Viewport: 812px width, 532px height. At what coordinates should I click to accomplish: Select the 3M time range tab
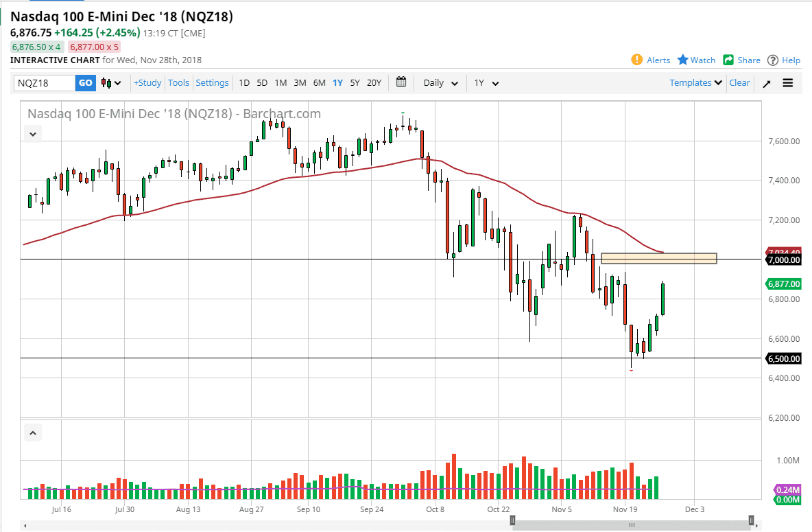pyautogui.click(x=300, y=82)
